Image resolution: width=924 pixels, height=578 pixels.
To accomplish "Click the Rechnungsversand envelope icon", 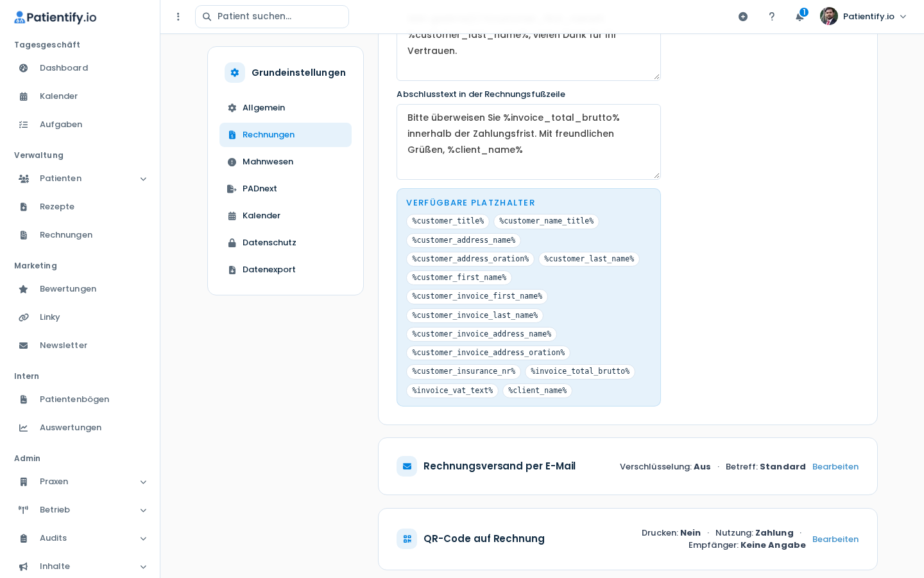I will (407, 466).
